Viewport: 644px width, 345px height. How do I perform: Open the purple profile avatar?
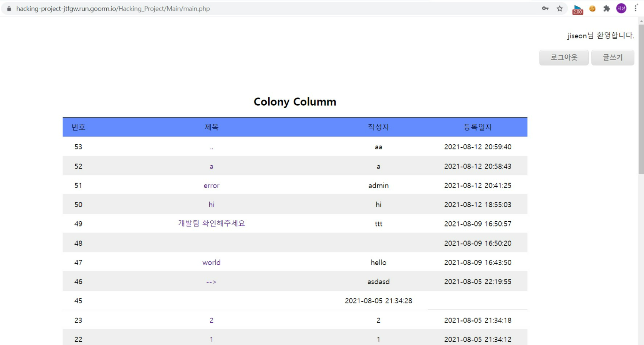[x=621, y=8]
